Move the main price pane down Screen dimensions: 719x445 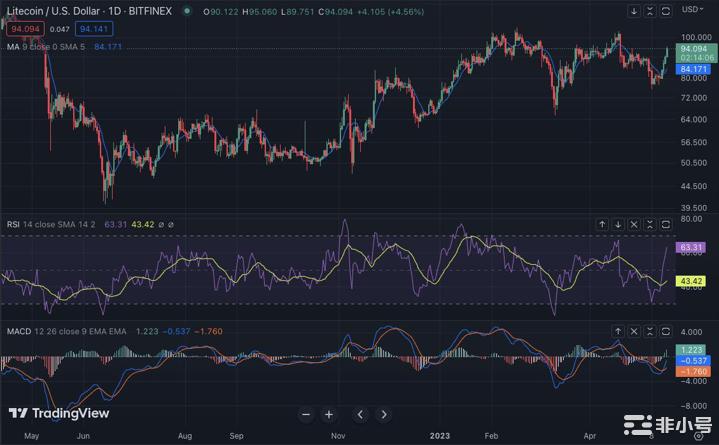[x=634, y=11]
